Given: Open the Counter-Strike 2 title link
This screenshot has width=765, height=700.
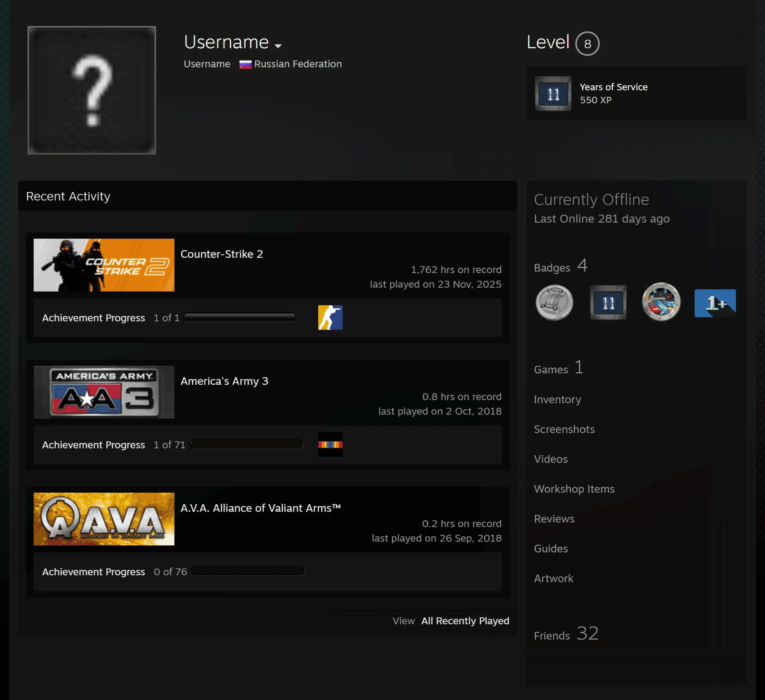Looking at the screenshot, I should tap(222, 254).
